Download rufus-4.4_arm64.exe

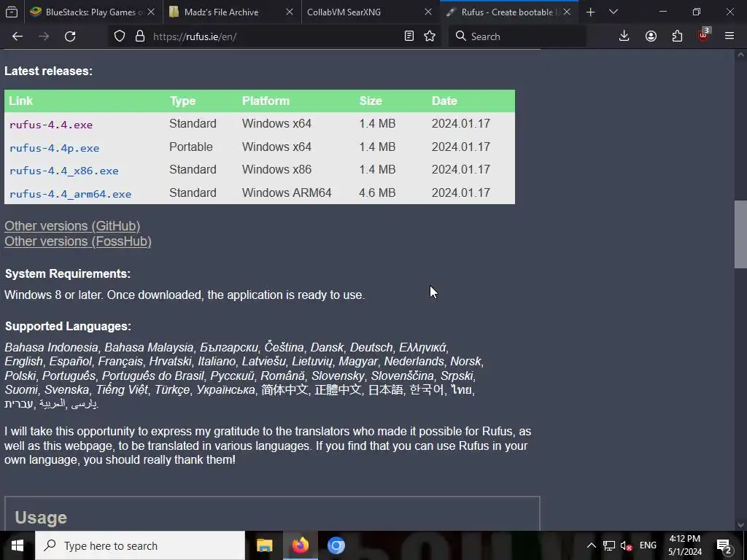coord(70,194)
